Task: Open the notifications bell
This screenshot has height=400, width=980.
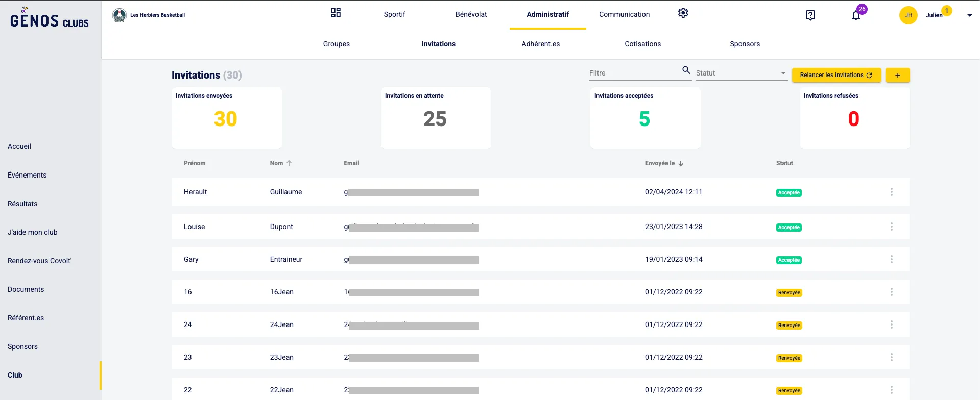Action: point(856,15)
